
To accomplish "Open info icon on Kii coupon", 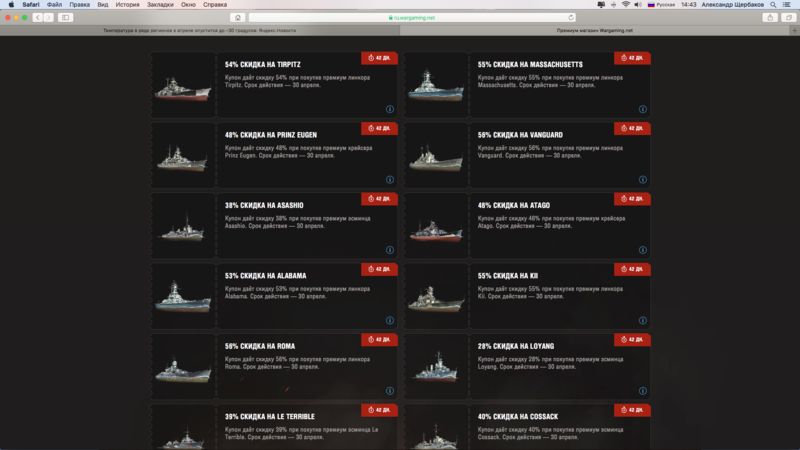I will tap(643, 320).
